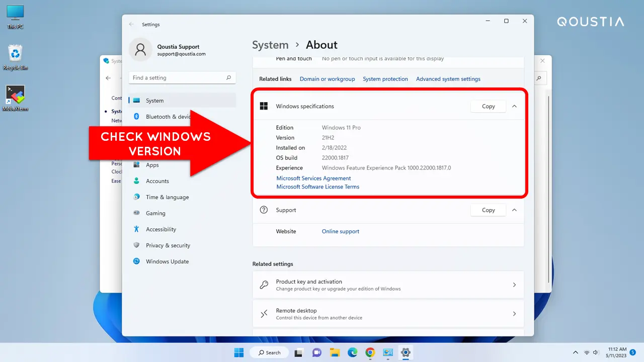Click the Qoustia Support profile avatar
Image resolution: width=644 pixels, height=362 pixels.
coord(140,49)
